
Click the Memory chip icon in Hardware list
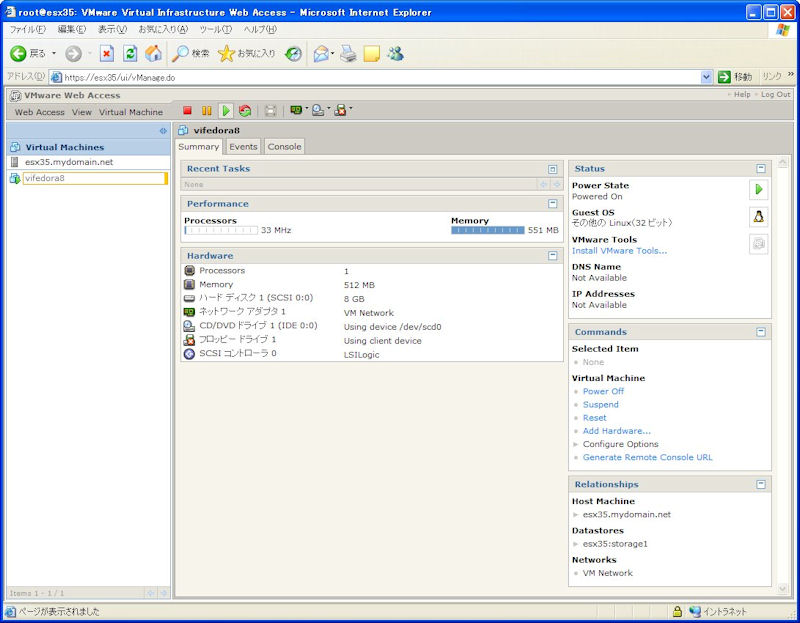click(x=189, y=284)
